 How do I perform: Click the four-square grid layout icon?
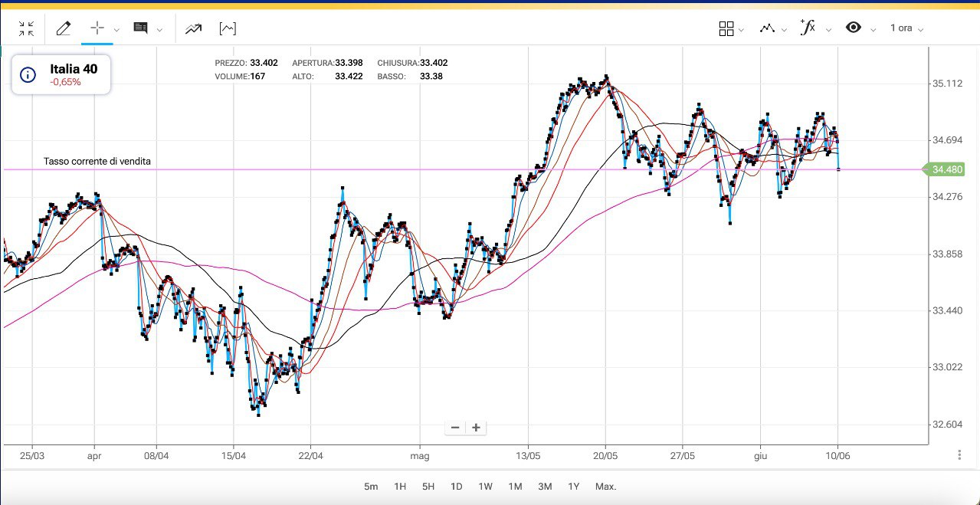tap(726, 28)
